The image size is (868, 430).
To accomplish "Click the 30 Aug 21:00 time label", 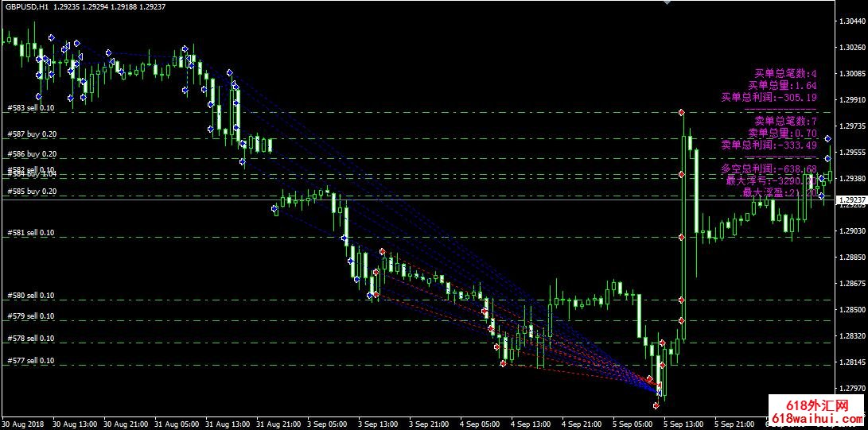I will [x=125, y=424].
